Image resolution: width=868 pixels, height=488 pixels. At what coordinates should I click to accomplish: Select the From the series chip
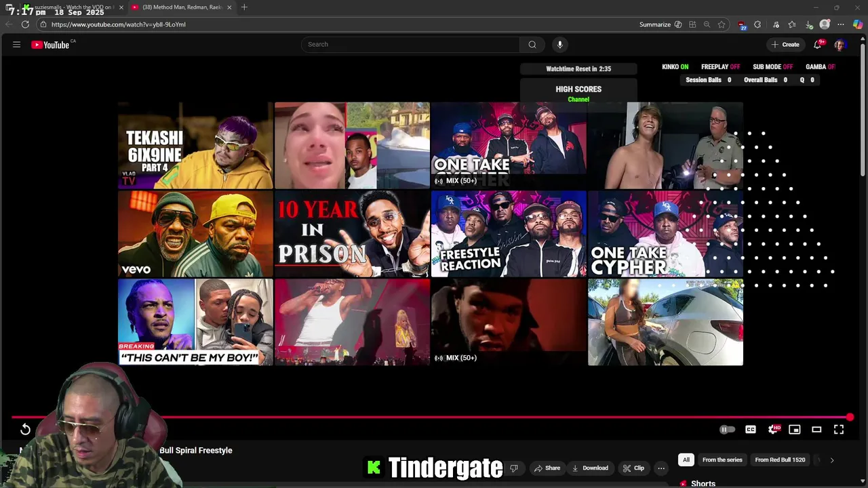pyautogui.click(x=722, y=460)
